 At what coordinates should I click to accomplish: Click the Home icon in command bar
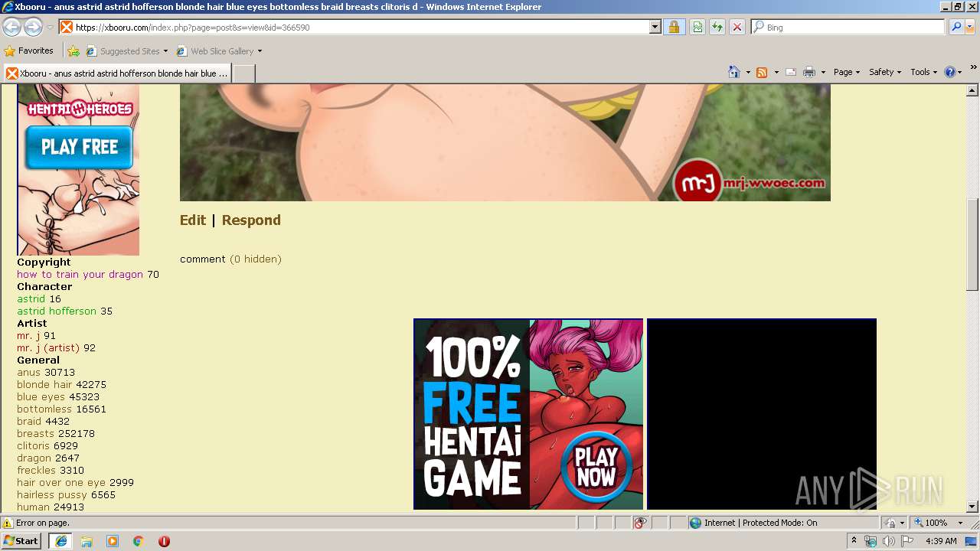[734, 72]
